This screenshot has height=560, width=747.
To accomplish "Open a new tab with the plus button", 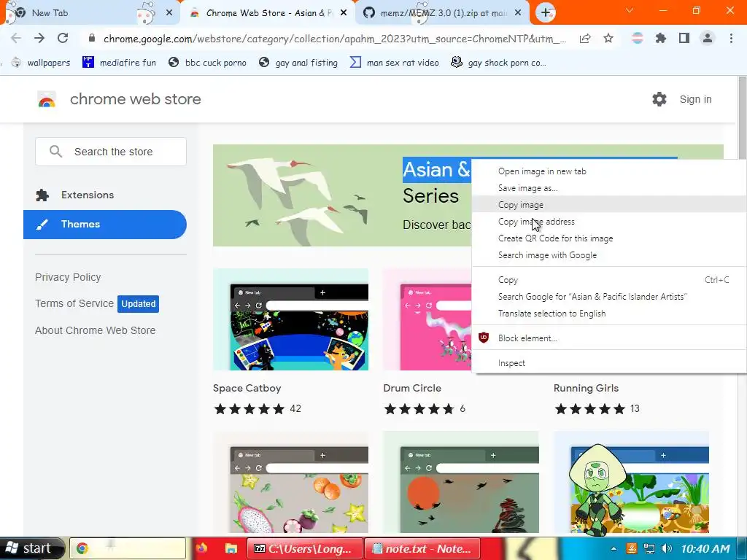I will coord(546,13).
